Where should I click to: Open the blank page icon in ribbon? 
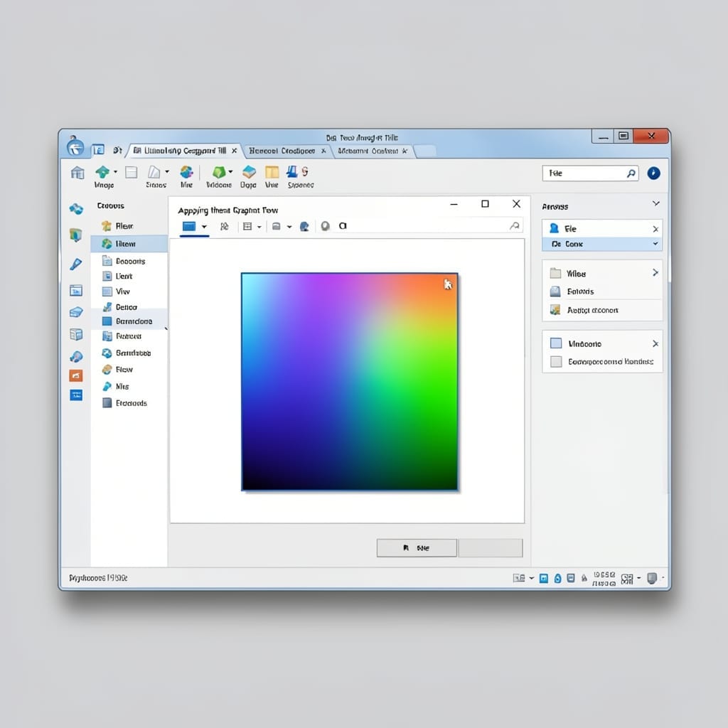(132, 172)
